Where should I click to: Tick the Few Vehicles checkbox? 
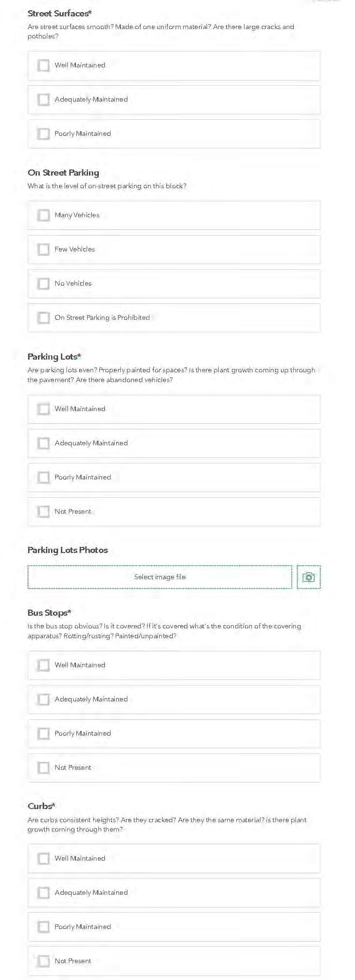tap(44, 249)
